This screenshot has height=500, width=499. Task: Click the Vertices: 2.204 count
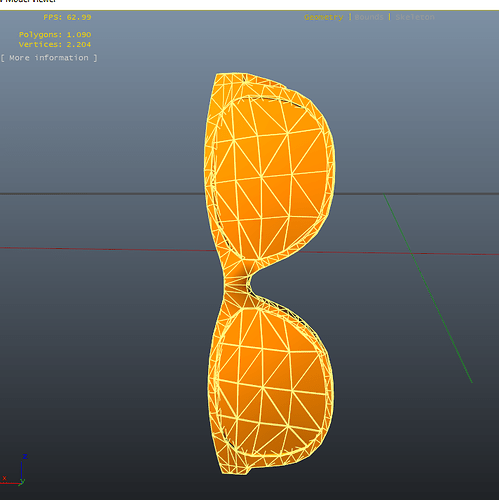(55, 44)
